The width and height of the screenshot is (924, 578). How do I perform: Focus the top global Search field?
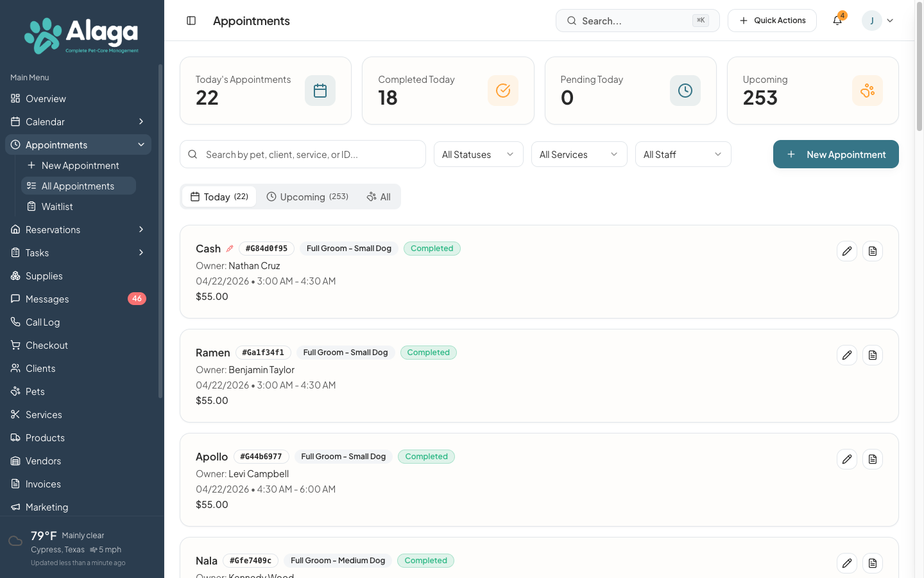(x=638, y=21)
